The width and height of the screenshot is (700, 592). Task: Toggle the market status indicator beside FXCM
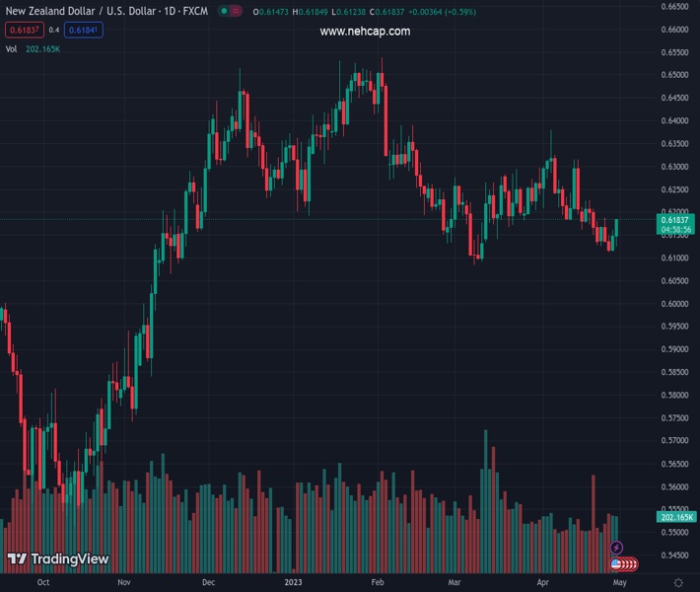tap(229, 12)
